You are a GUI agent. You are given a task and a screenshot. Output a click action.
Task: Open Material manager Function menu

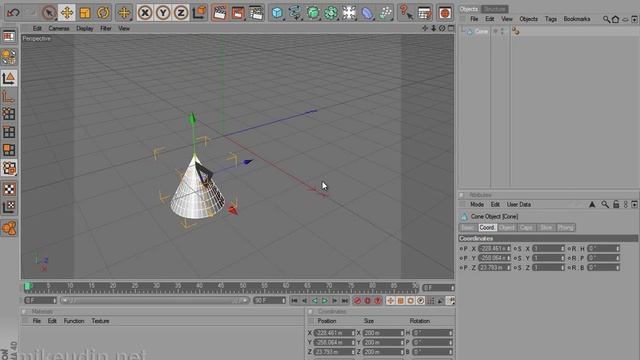74,321
